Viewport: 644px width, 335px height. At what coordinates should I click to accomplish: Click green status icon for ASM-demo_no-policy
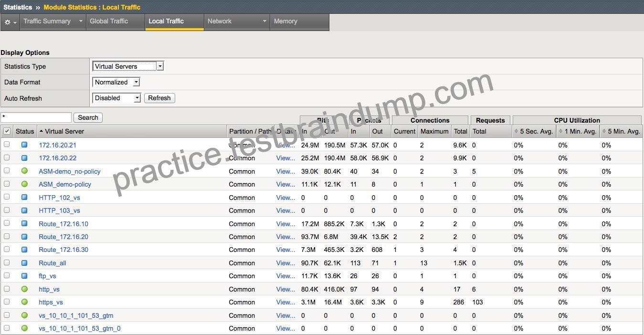tap(24, 170)
